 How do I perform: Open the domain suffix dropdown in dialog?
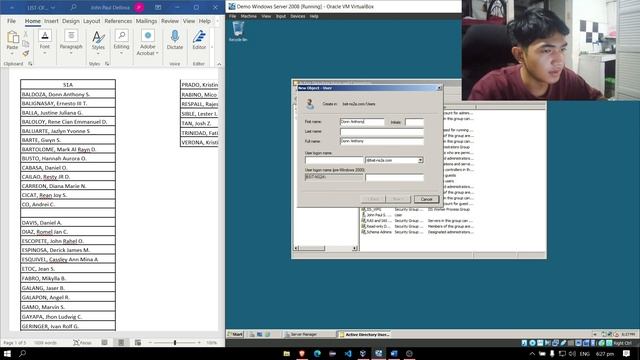coord(420,160)
